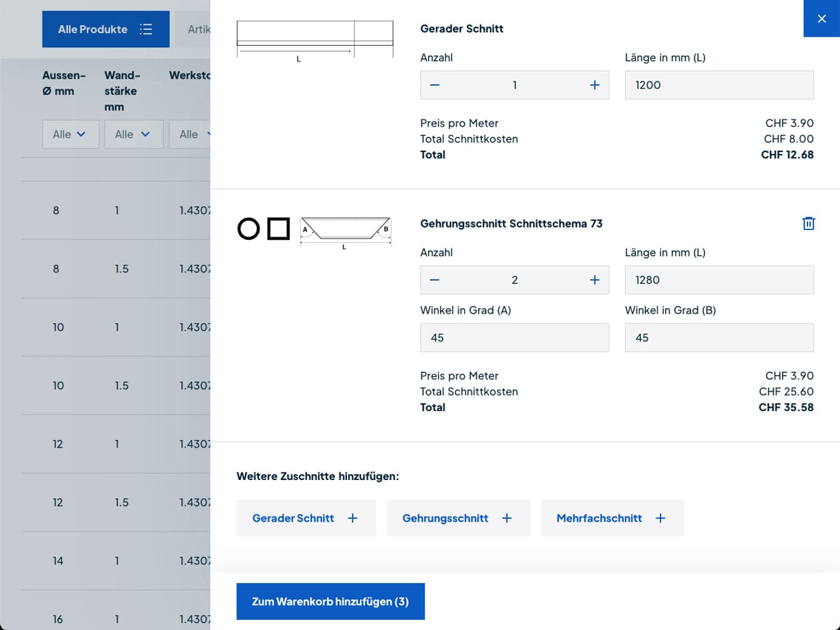Add another Gehrungsschnitt cut

[x=457, y=518]
